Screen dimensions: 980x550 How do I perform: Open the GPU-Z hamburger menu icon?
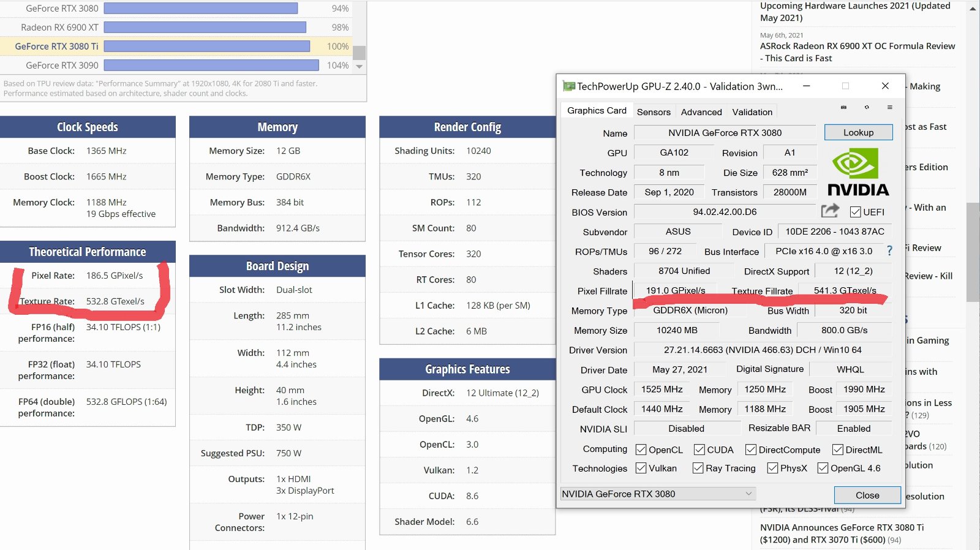(x=889, y=107)
